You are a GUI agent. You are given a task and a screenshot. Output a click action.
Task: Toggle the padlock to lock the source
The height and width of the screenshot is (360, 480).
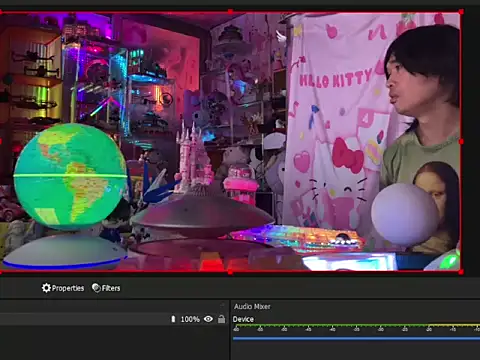click(221, 319)
